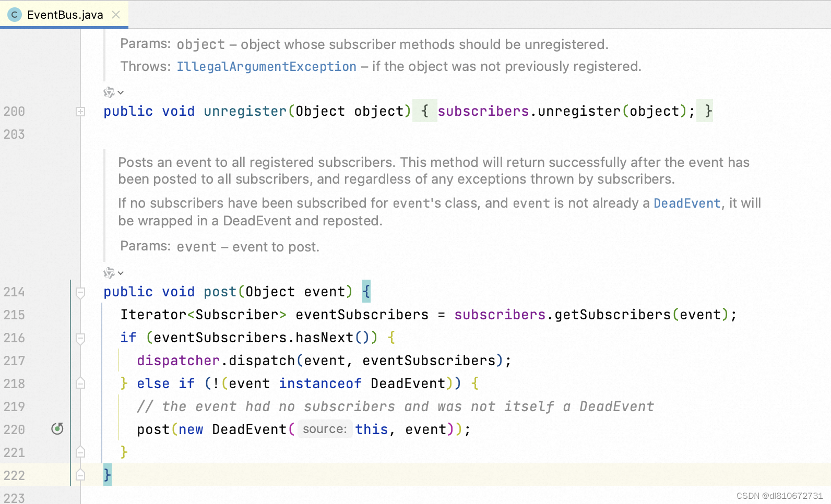The width and height of the screenshot is (831, 504).
Task: Collapse the post method at line 214
Action: pos(80,292)
